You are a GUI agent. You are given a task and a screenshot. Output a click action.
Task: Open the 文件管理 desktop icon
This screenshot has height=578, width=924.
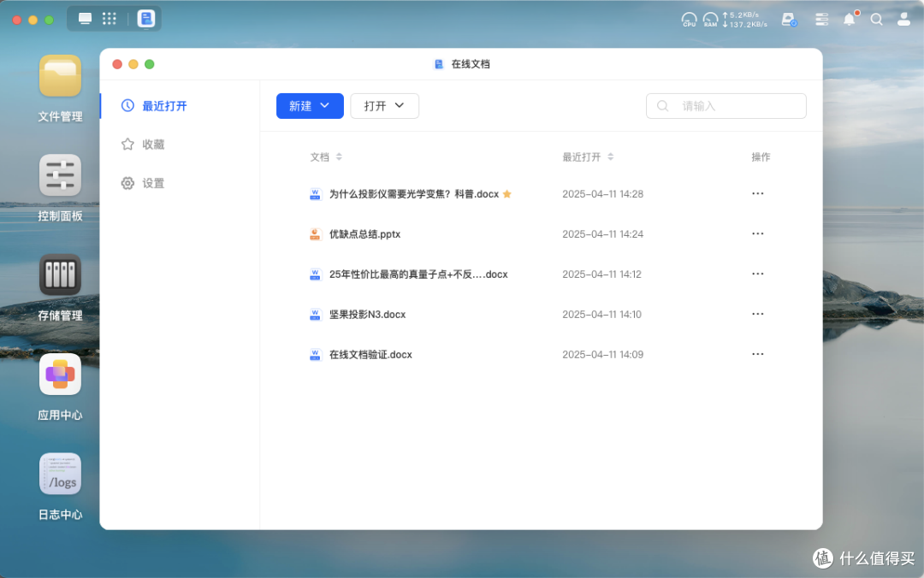[x=60, y=76]
